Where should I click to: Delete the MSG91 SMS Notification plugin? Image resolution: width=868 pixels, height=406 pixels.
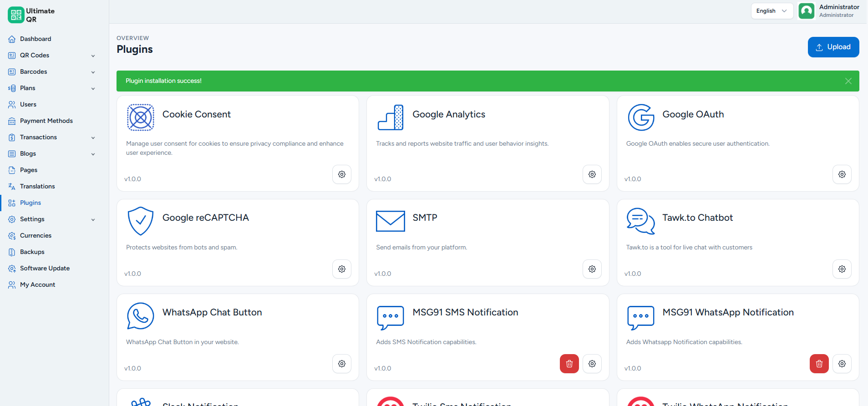569,364
